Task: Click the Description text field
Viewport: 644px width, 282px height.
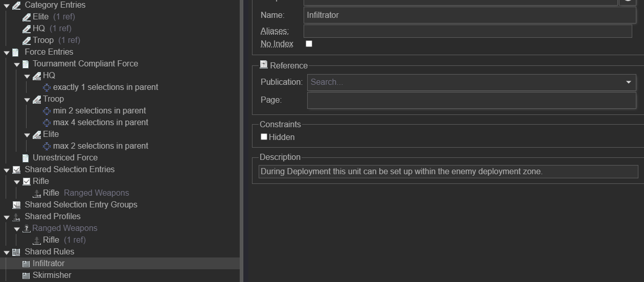Action: click(448, 172)
